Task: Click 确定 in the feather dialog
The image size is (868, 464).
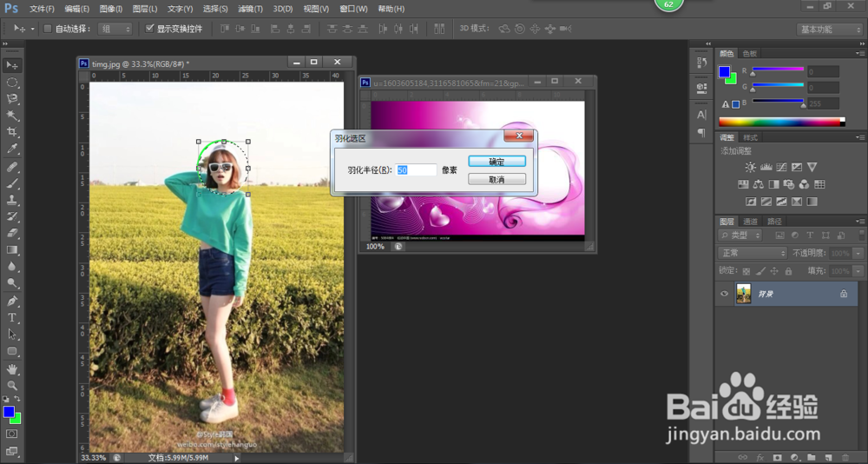Action: [496, 162]
